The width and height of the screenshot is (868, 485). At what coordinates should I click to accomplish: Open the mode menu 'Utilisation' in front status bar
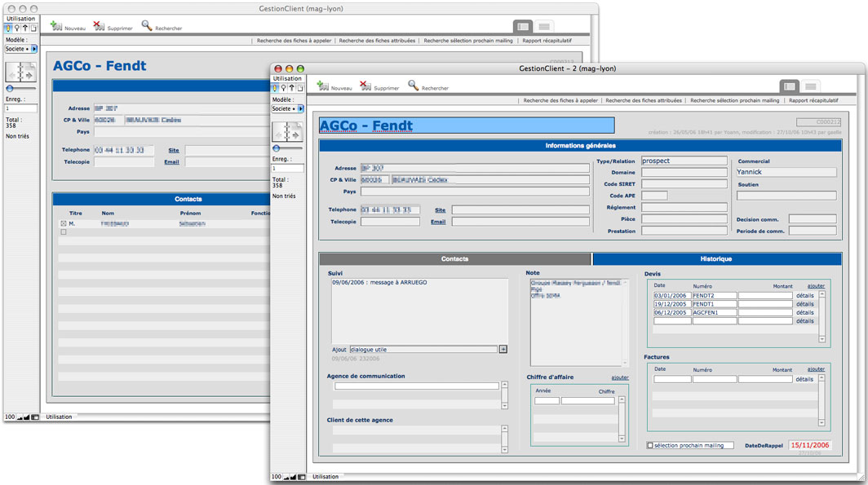click(325, 477)
